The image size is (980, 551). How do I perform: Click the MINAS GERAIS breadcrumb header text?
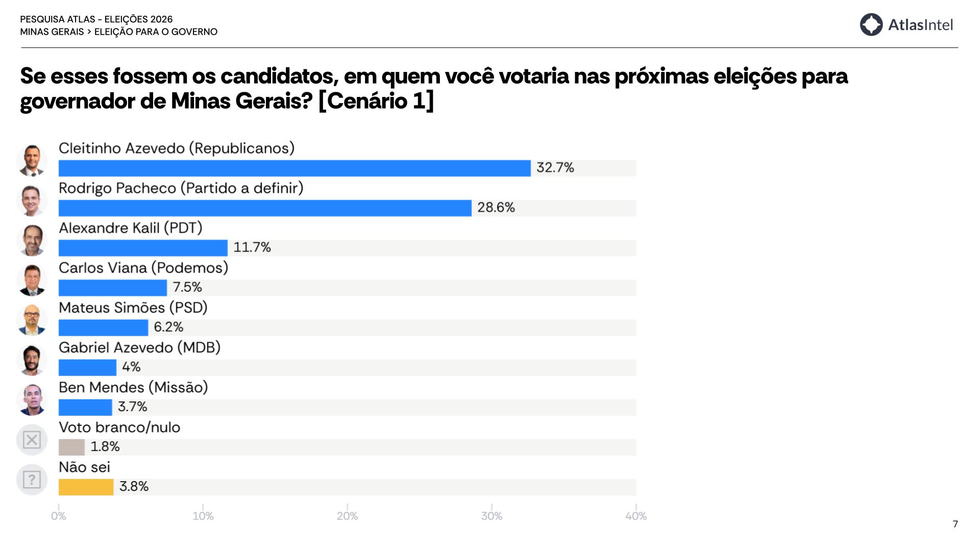52,32
